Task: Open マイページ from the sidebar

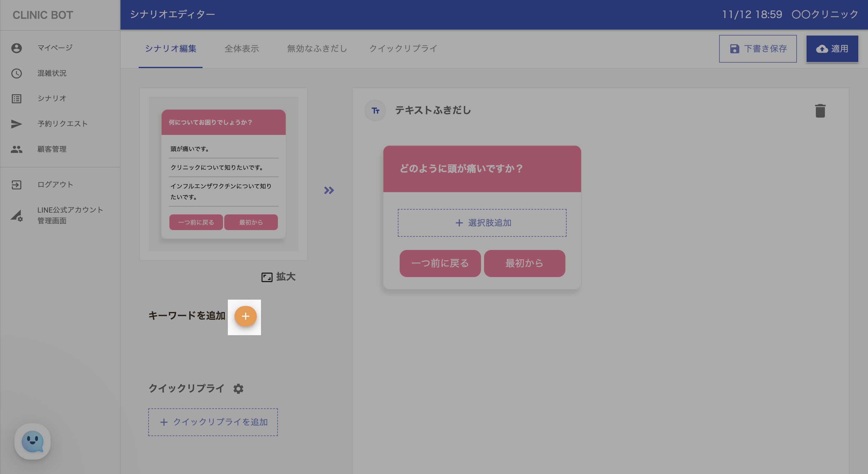Action: pyautogui.click(x=55, y=48)
